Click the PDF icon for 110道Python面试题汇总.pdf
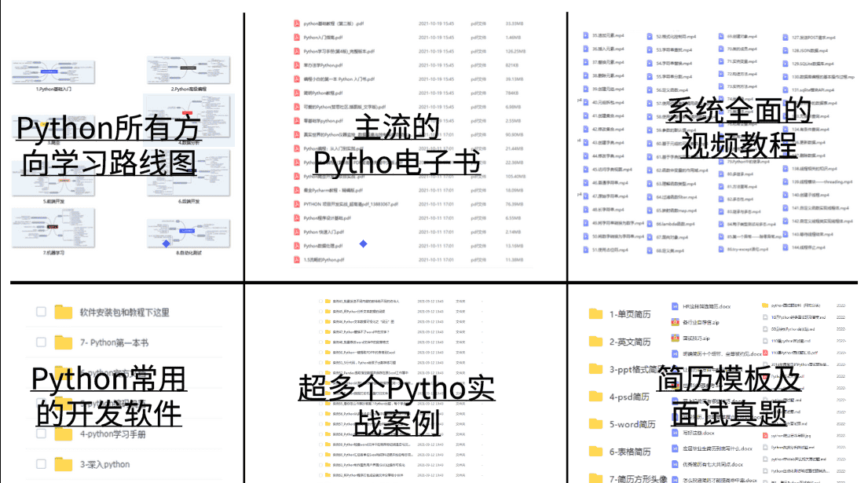 click(x=764, y=353)
